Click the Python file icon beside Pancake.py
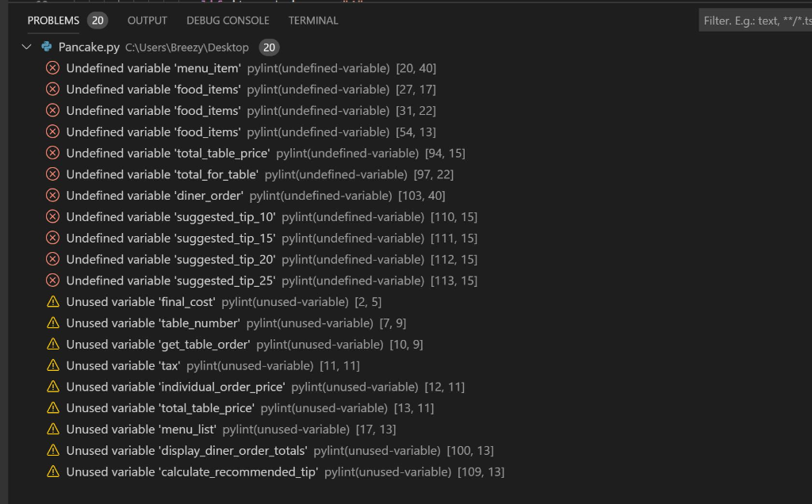The width and height of the screenshot is (812, 504). (44, 47)
